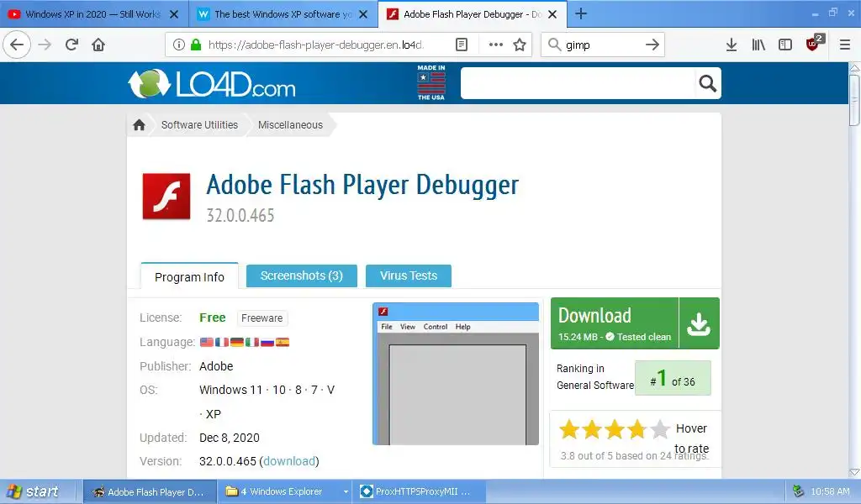Submit the gimp search with arrow
Viewport: 861px width, 504px height.
pyautogui.click(x=652, y=45)
